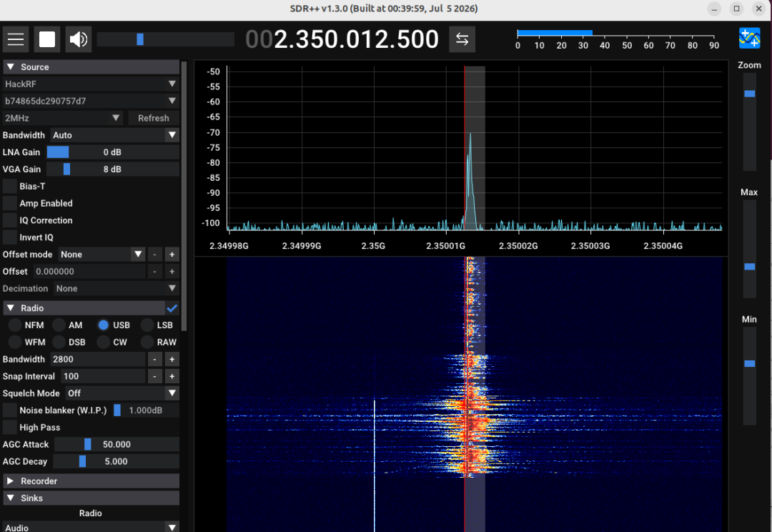772x532 pixels.
Task: Open the Offset mode dropdown
Action: [x=102, y=255]
